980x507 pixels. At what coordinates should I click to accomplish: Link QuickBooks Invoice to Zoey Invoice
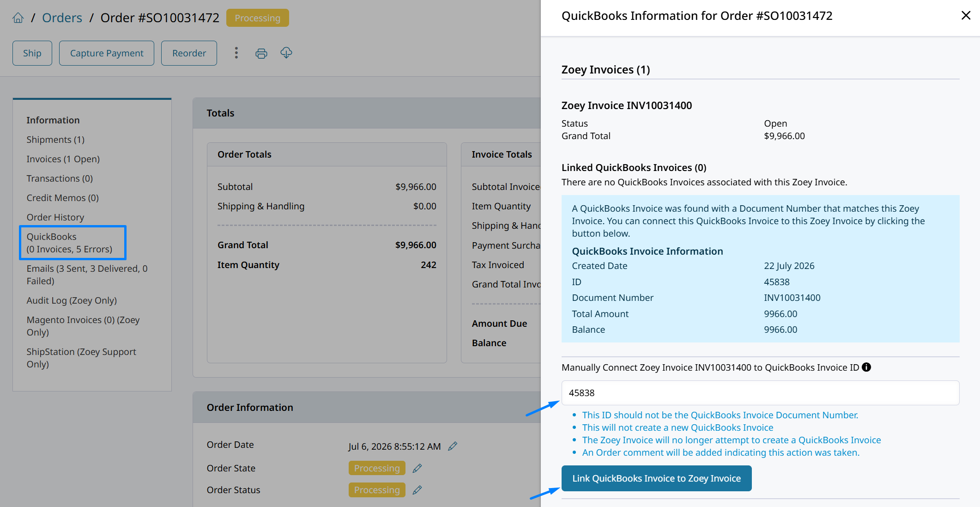657,478
